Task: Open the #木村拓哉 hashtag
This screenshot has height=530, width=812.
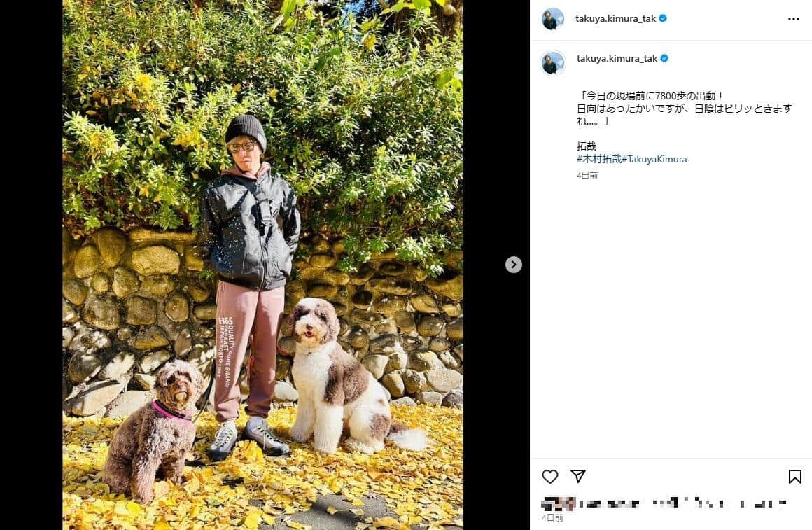Action: pyautogui.click(x=599, y=159)
